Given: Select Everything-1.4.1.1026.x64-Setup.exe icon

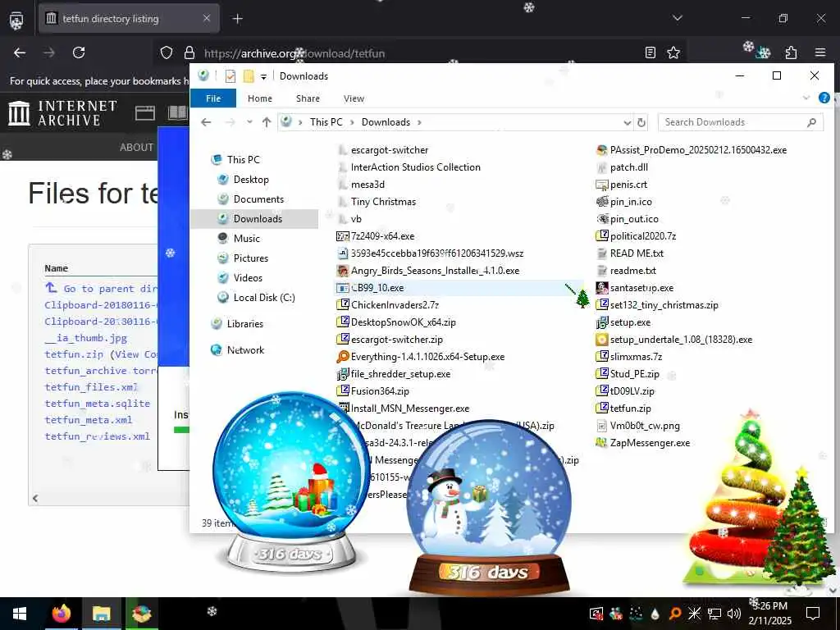Looking at the screenshot, I should tap(342, 357).
